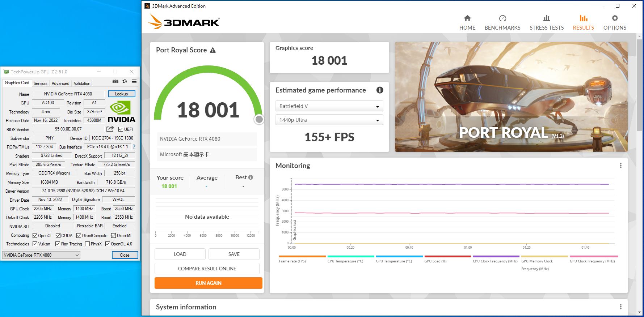Click the GPU-Z refresh icon

[x=125, y=82]
